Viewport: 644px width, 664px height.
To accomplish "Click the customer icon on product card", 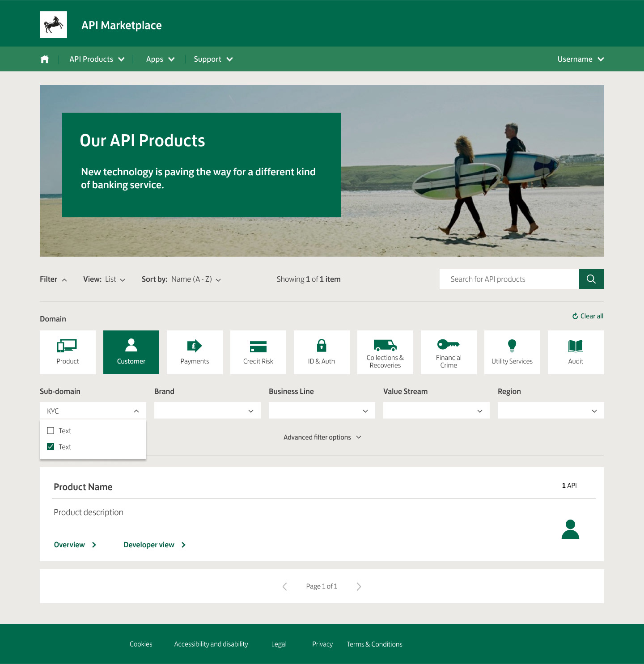I will tap(570, 529).
